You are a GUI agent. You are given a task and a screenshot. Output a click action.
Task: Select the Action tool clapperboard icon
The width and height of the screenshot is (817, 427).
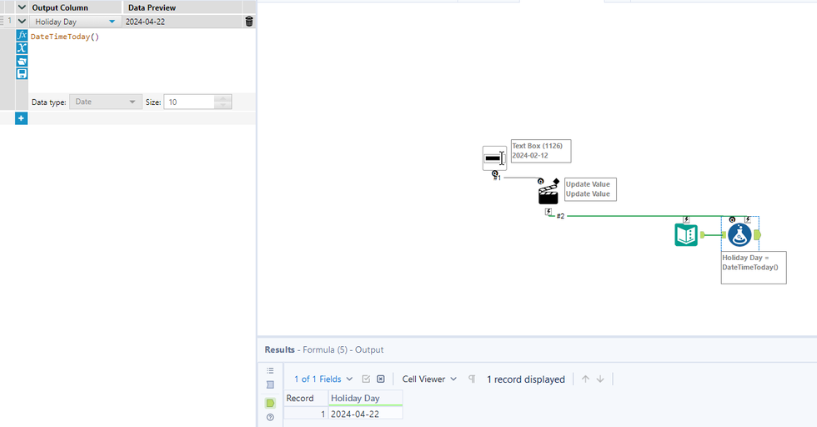[548, 193]
